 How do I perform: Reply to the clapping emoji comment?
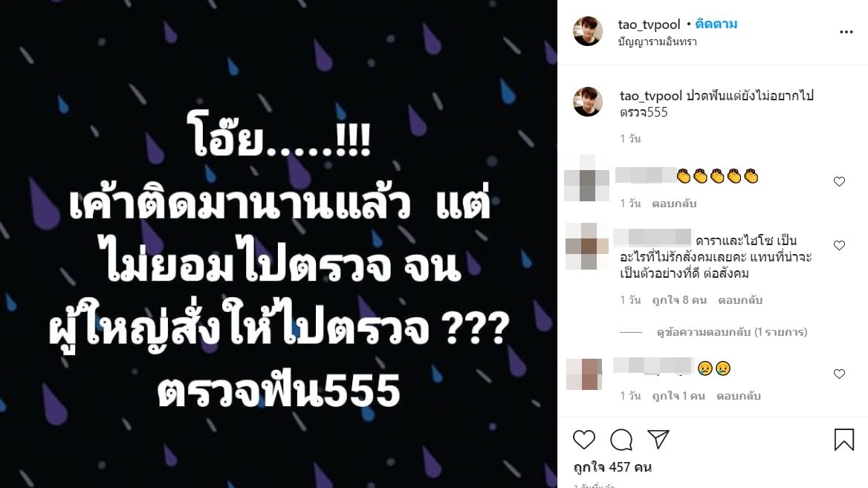click(x=674, y=204)
